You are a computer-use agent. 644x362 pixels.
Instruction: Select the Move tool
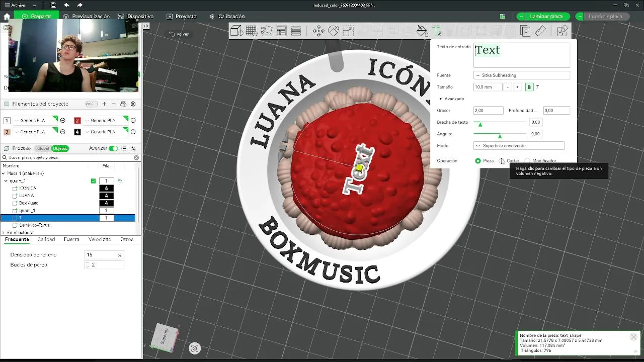[x=318, y=31]
